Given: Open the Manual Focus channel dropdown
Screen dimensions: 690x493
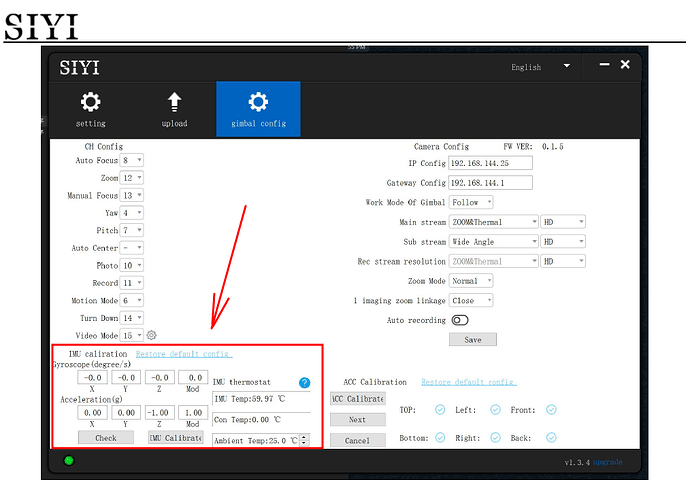Looking at the screenshot, I should [x=132, y=195].
